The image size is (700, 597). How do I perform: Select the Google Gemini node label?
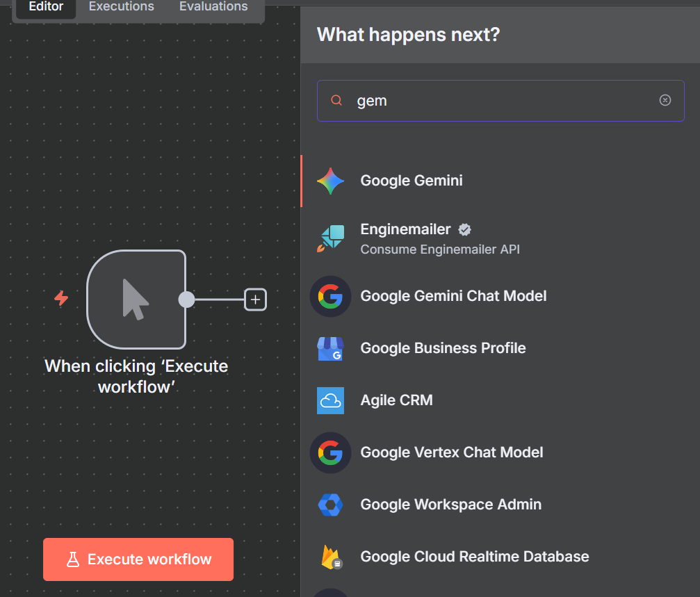411,181
